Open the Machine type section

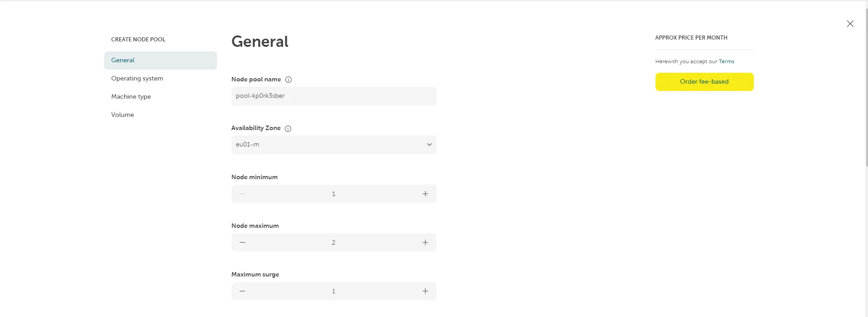[131, 96]
